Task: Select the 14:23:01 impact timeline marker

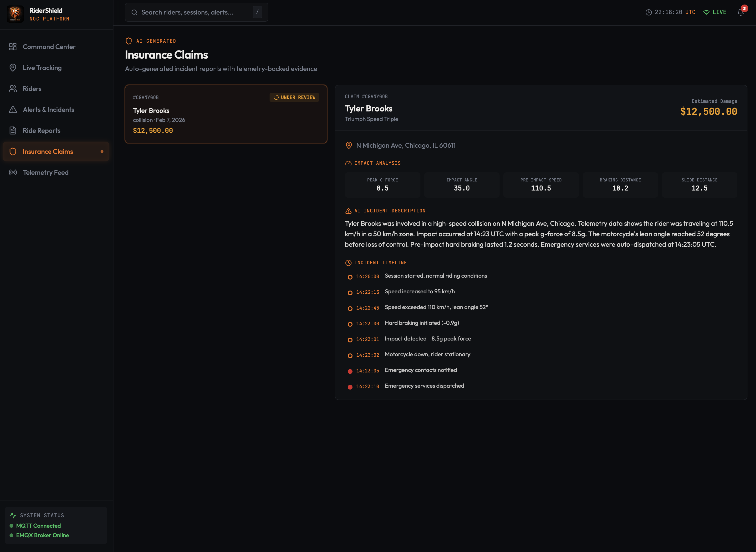Action: 350,340
